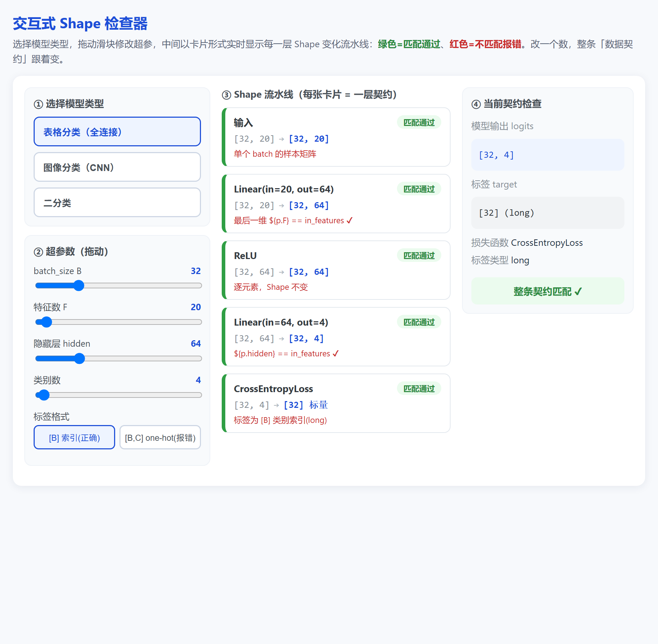
Task: Click the hidden value 64
Action: pos(196,343)
